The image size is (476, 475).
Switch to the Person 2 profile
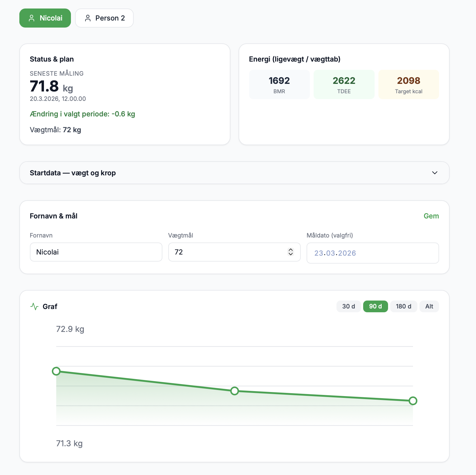[x=104, y=18]
